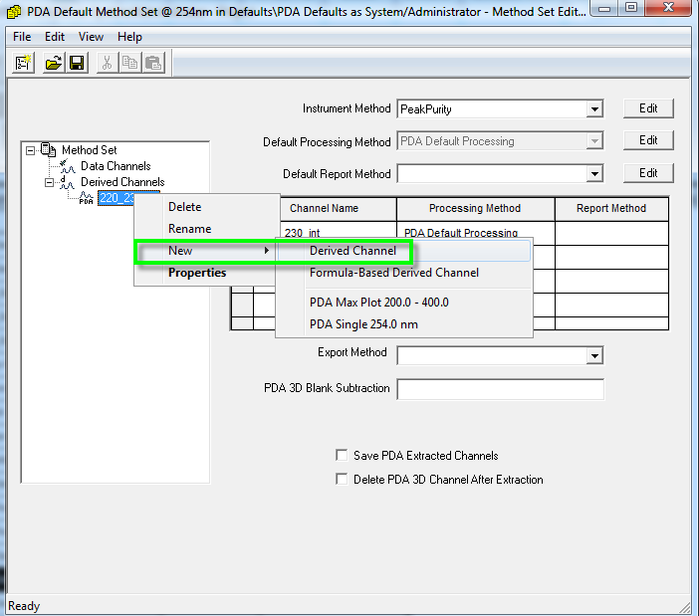Click Delete in the context menu
This screenshot has height=616, width=699.
pyautogui.click(x=184, y=207)
